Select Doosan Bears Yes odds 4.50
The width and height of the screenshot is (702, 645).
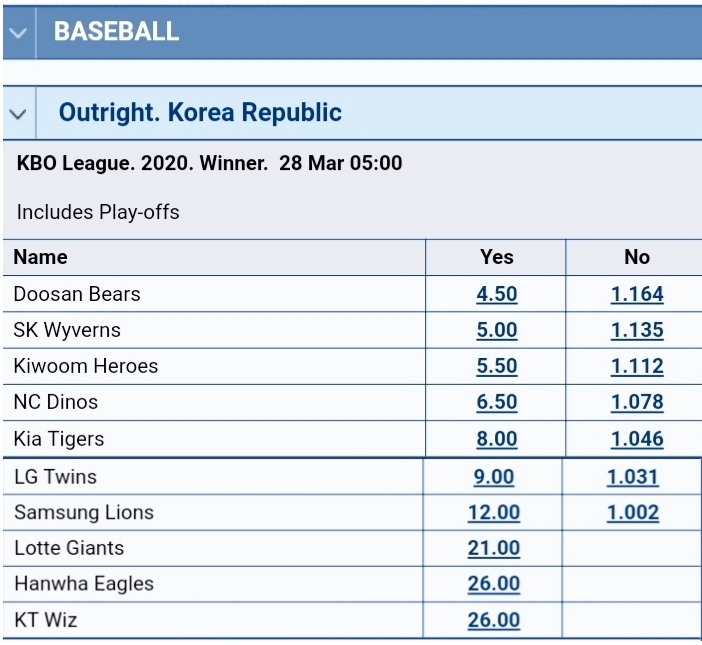497,295
